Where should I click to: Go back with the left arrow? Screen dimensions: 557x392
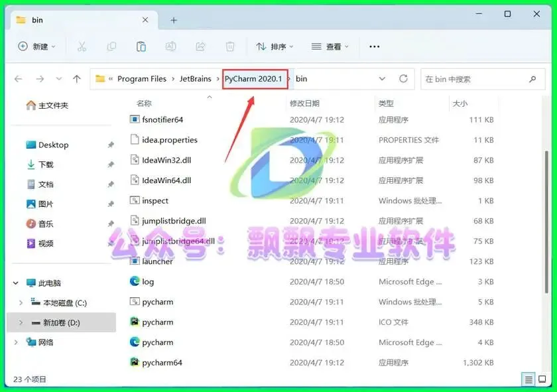pos(19,79)
